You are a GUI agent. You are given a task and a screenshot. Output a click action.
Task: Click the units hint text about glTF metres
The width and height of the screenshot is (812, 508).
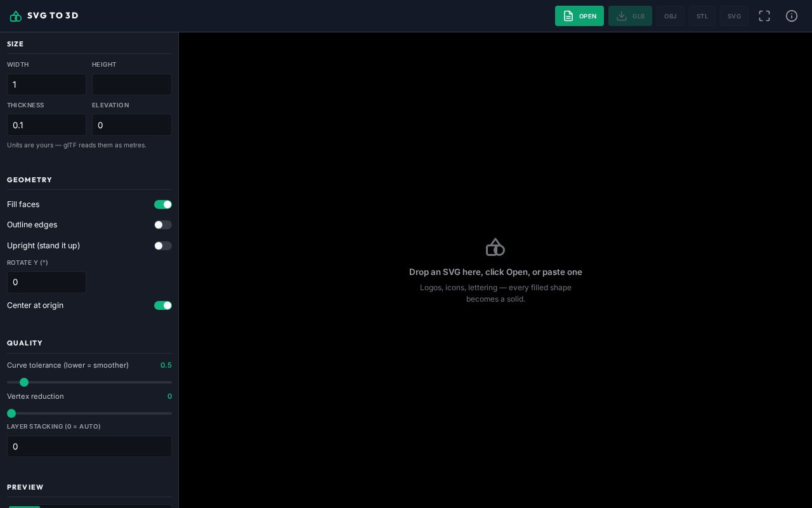(x=77, y=145)
